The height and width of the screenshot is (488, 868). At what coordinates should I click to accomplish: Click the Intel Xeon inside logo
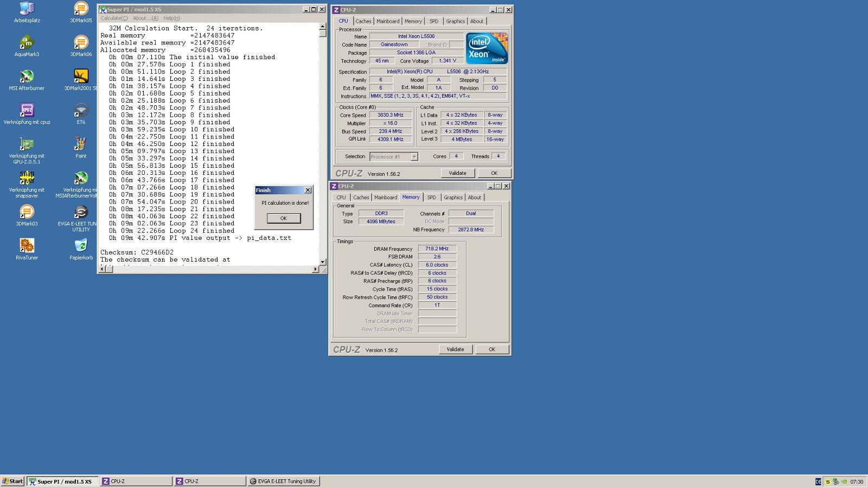(x=487, y=48)
